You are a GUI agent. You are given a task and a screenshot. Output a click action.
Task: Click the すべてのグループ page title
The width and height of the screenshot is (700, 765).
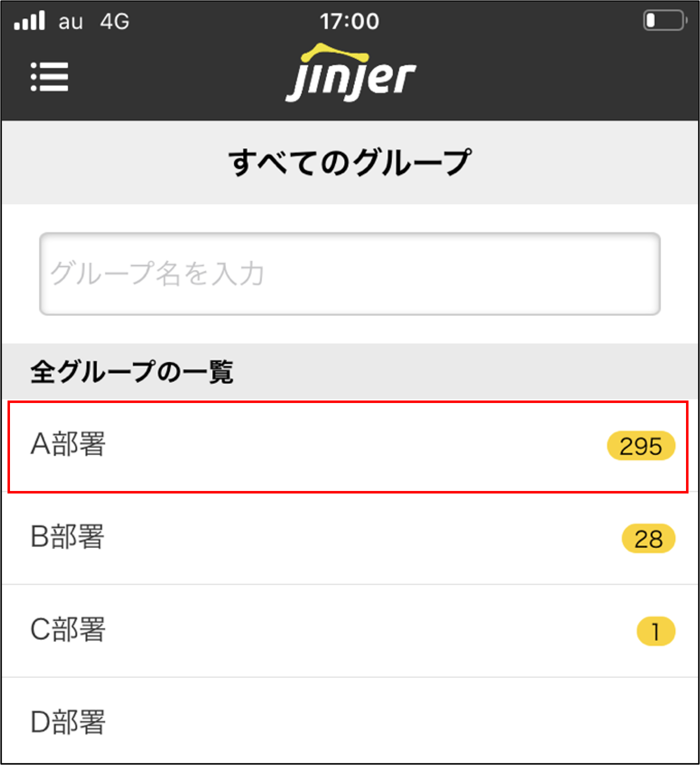(350, 162)
